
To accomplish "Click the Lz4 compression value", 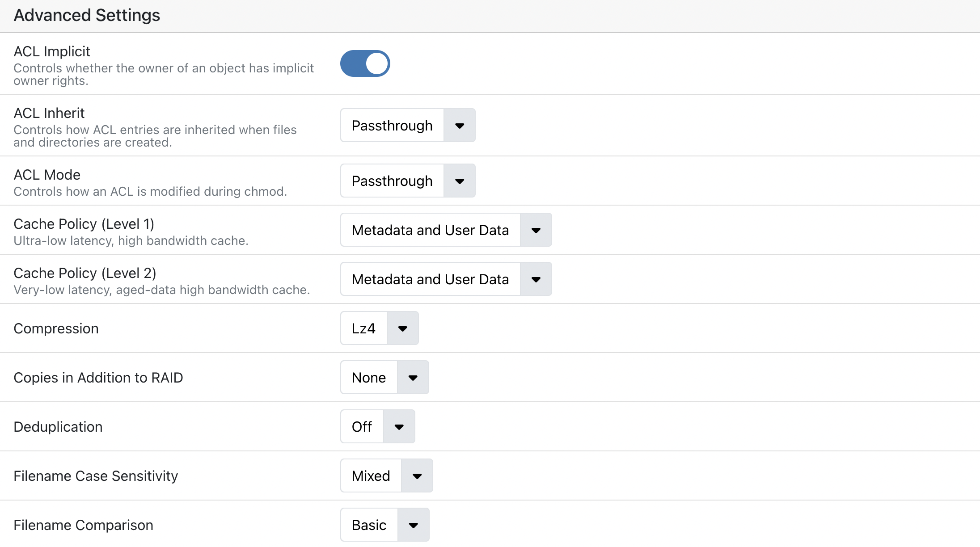I will [363, 328].
